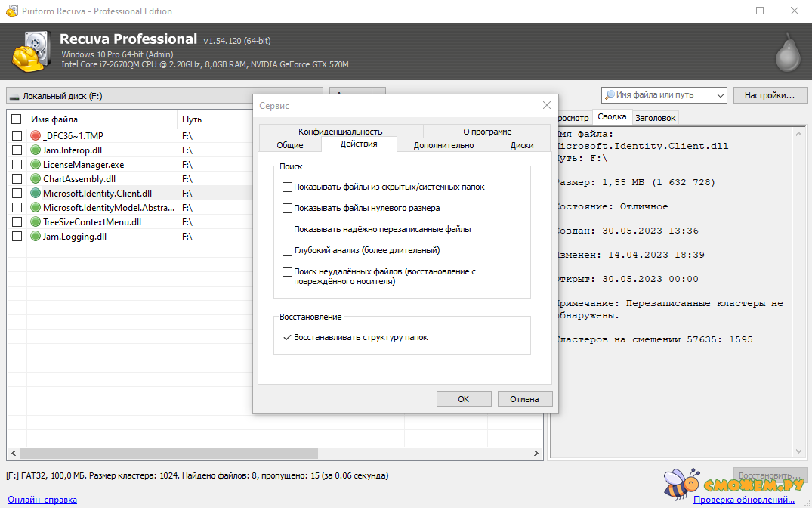The height and width of the screenshot is (508, 812).
Task: Click the green status dot of ChartAssembly.dll
Action: point(36,179)
